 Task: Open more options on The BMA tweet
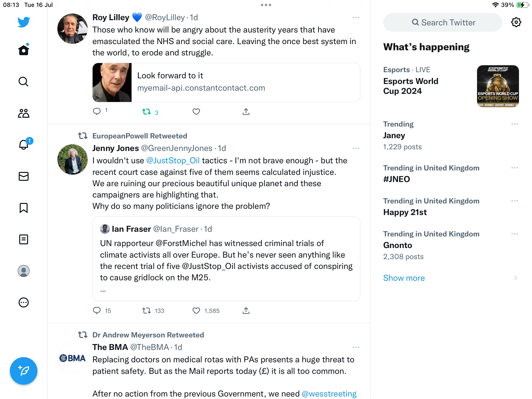pos(356,347)
